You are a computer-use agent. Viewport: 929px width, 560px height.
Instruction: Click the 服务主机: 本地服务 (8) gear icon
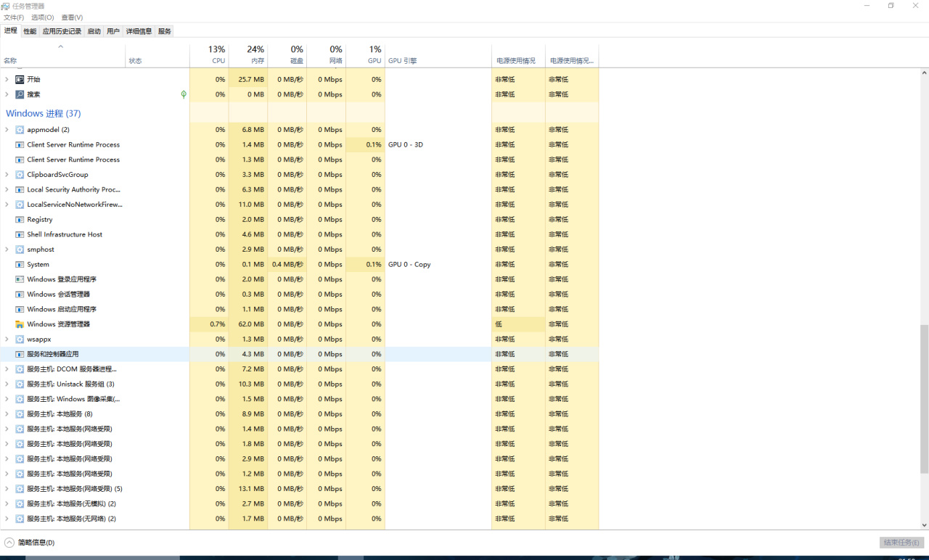[x=20, y=414]
